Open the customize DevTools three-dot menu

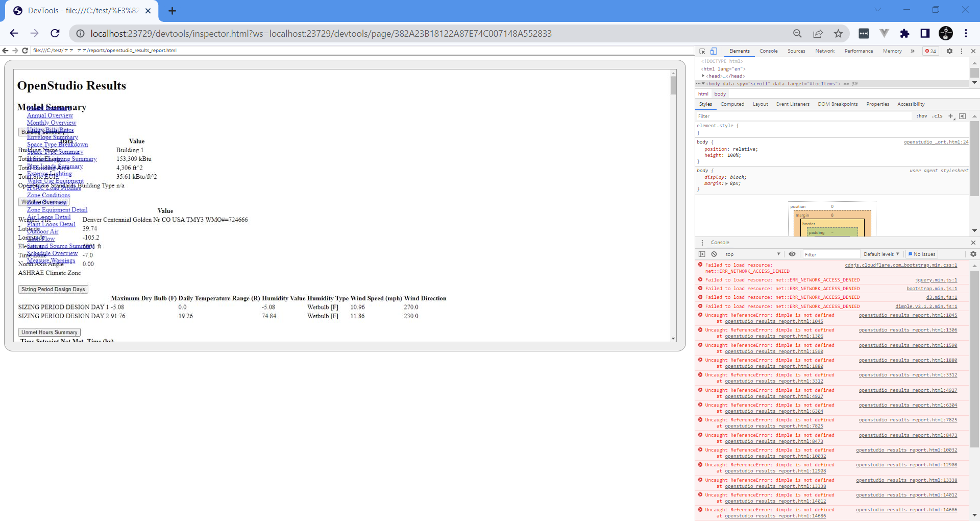(x=962, y=51)
